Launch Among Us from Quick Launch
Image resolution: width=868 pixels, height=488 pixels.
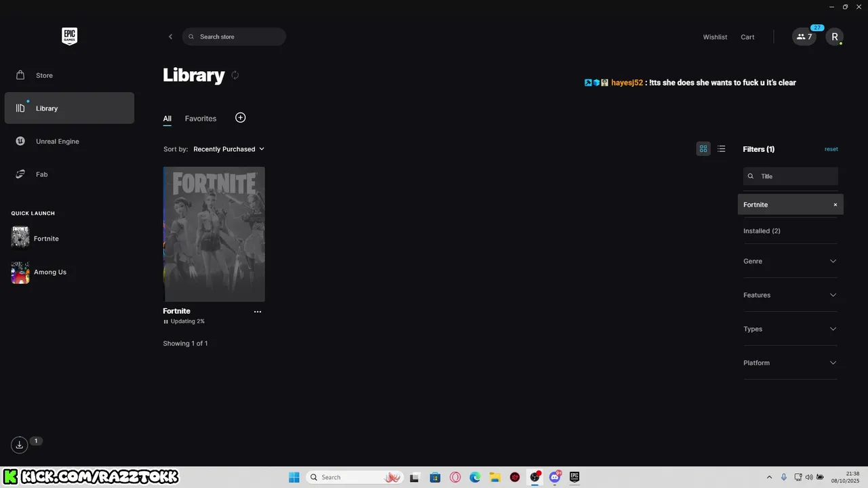pos(39,272)
